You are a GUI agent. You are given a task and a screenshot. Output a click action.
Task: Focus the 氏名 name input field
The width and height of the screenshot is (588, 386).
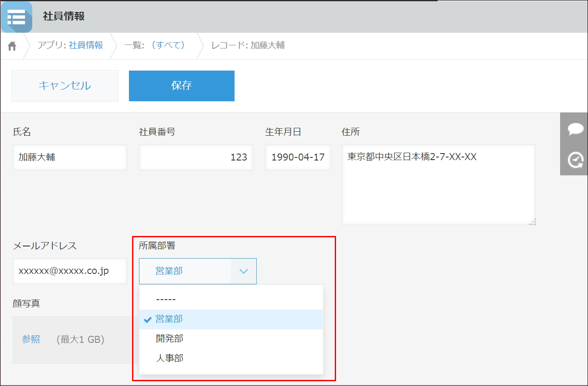70,157
